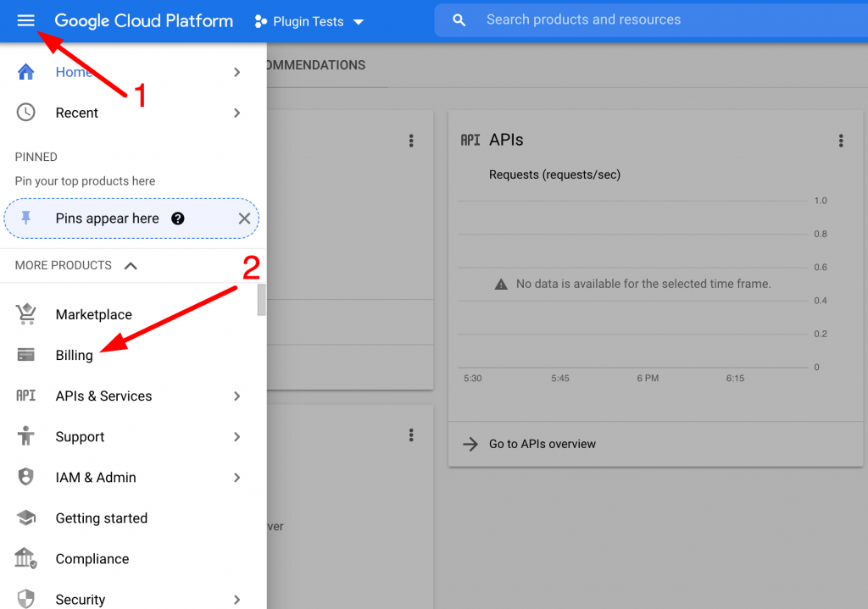Expand the Recent submenu chevron
The width and height of the screenshot is (868, 609).
pyautogui.click(x=237, y=113)
